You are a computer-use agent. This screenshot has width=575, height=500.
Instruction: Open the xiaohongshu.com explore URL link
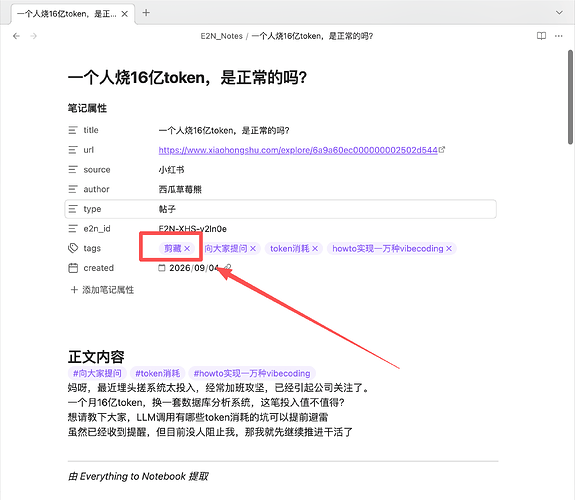pyautogui.click(x=298, y=150)
